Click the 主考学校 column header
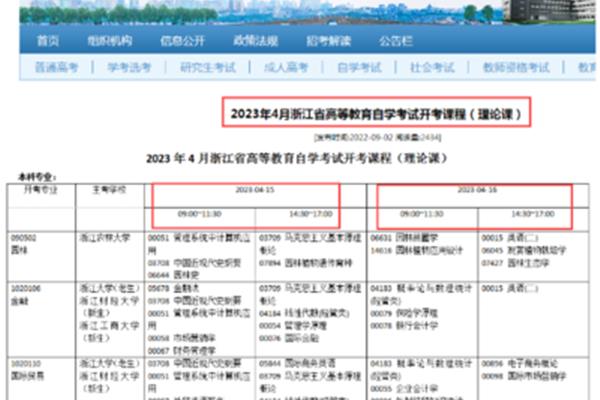This screenshot has height=400, width=600. (109, 189)
